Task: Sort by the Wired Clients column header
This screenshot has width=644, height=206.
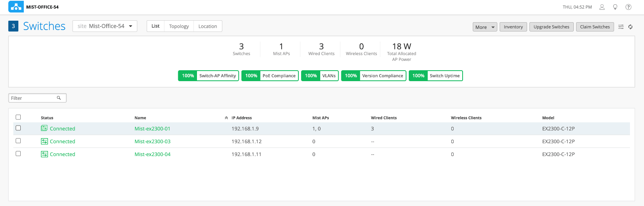Action: coord(384,118)
